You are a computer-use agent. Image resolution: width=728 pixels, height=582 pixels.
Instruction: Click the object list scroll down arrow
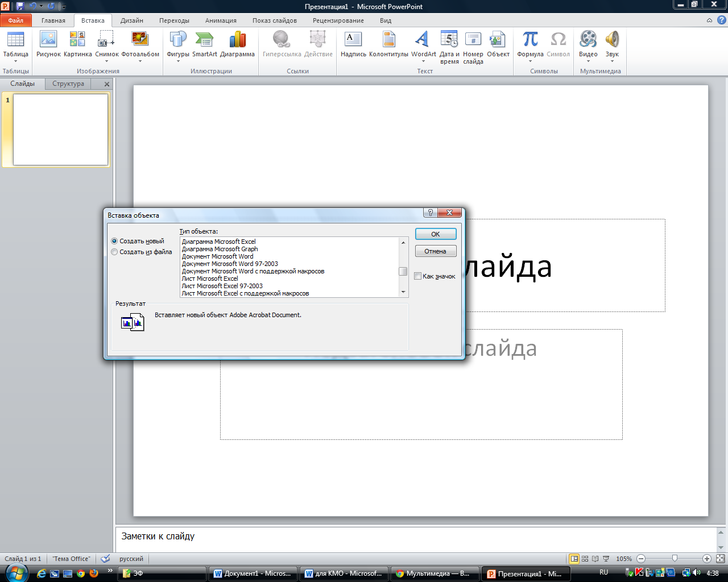pyautogui.click(x=403, y=292)
